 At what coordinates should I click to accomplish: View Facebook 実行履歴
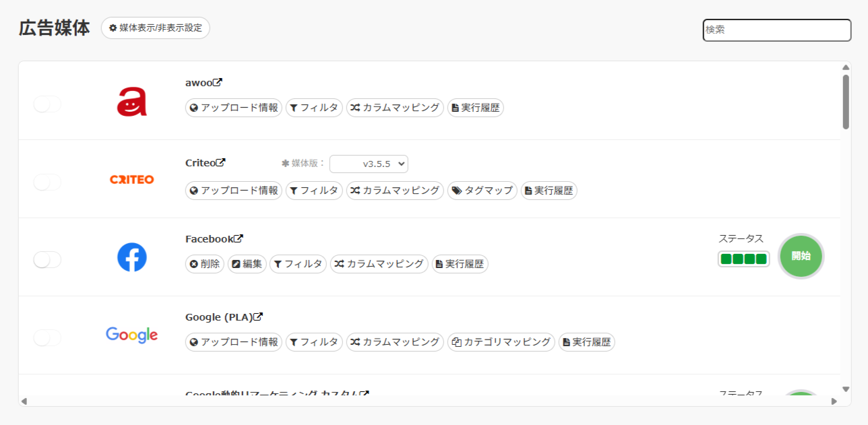tap(460, 264)
